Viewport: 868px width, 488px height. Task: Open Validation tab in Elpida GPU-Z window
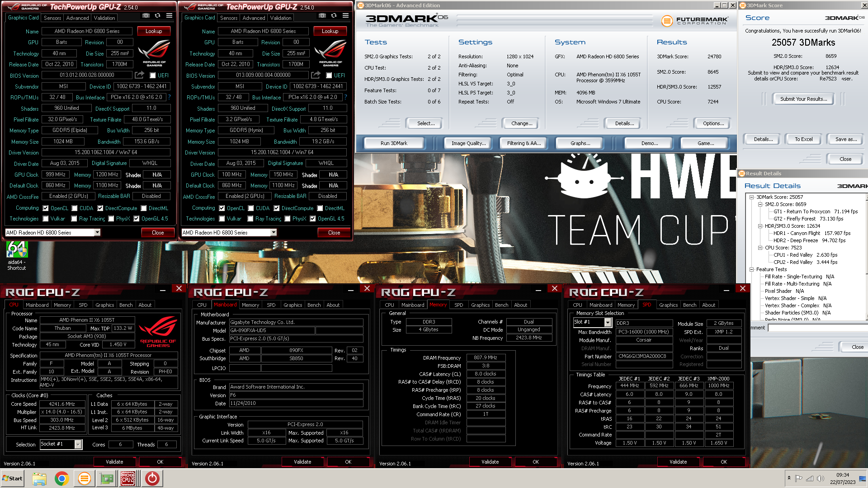click(x=104, y=18)
